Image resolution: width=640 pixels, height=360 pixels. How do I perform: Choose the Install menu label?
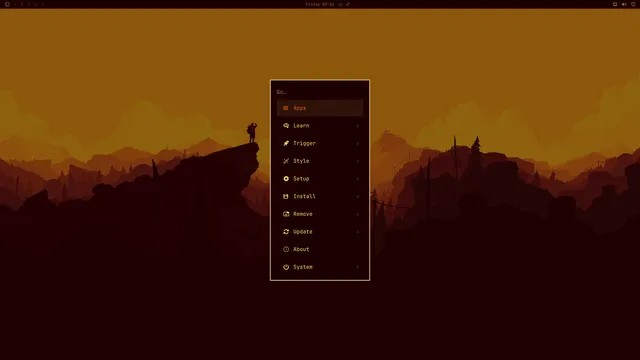point(304,196)
